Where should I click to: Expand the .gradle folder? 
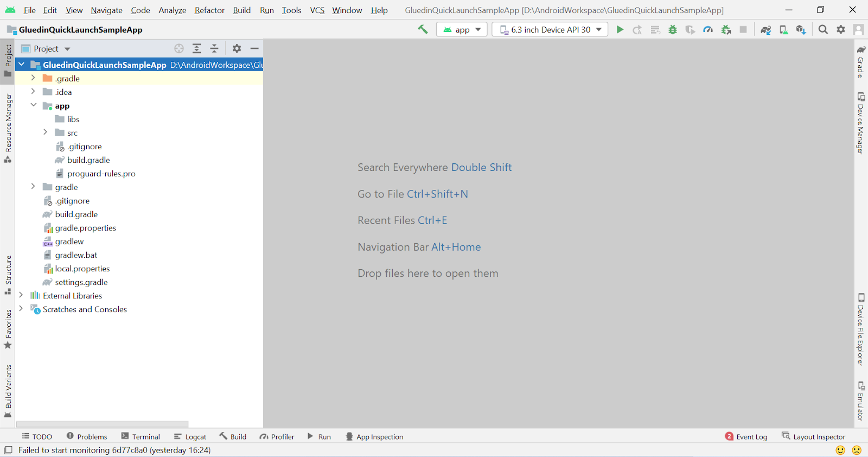(33, 78)
